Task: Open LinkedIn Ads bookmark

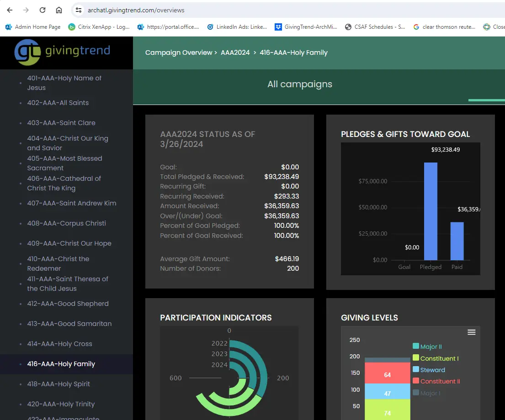Action: 237,27
